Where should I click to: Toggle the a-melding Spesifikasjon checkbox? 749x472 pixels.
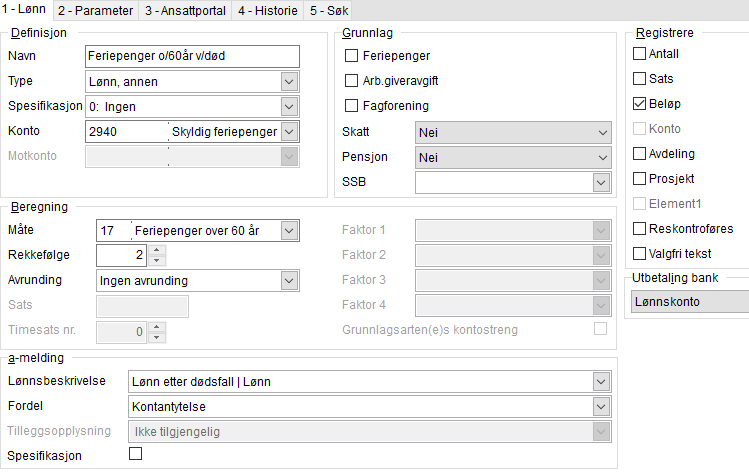point(136,453)
